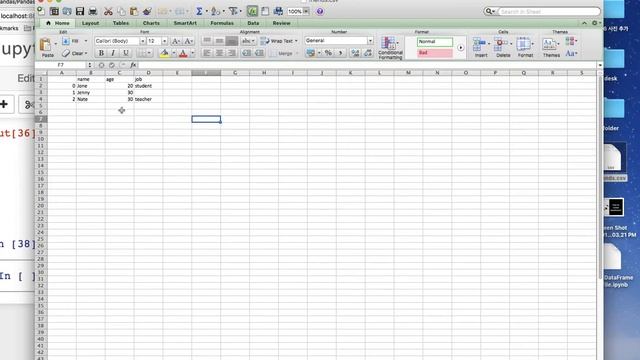Image resolution: width=640 pixels, height=360 pixels.
Task: Expand the cell styles gallery arrow
Action: [460, 48]
